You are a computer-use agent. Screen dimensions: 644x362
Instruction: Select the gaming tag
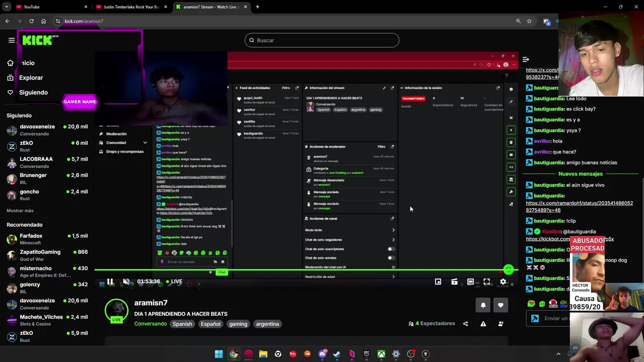coord(238,324)
